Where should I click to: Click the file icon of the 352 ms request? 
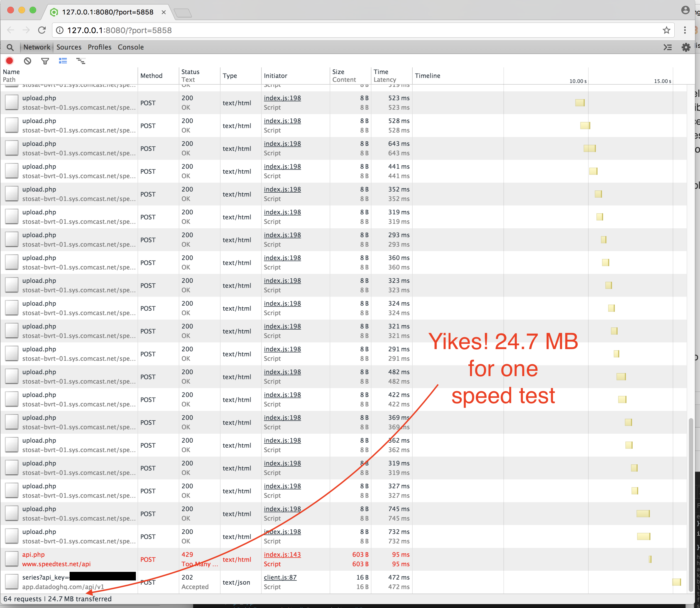coord(11,194)
